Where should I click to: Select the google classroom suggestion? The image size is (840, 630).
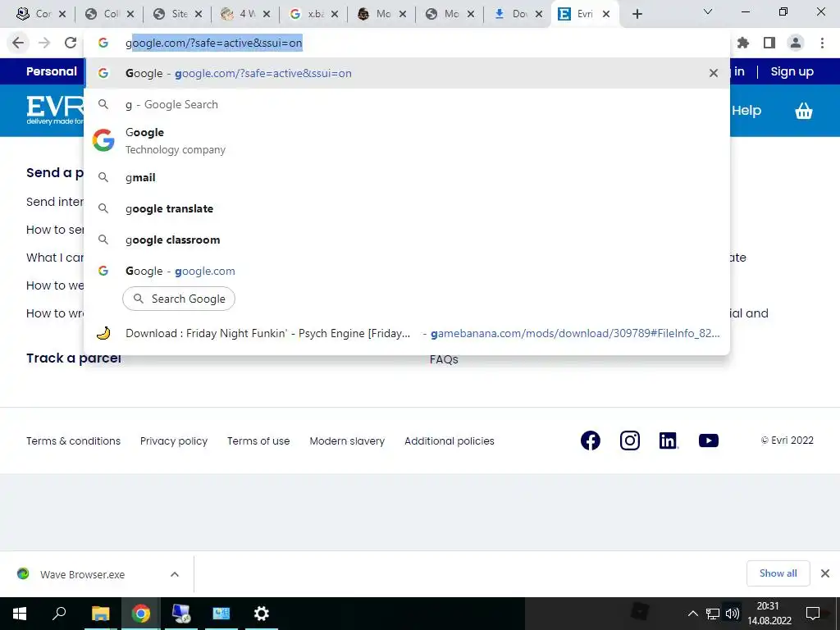407,240
